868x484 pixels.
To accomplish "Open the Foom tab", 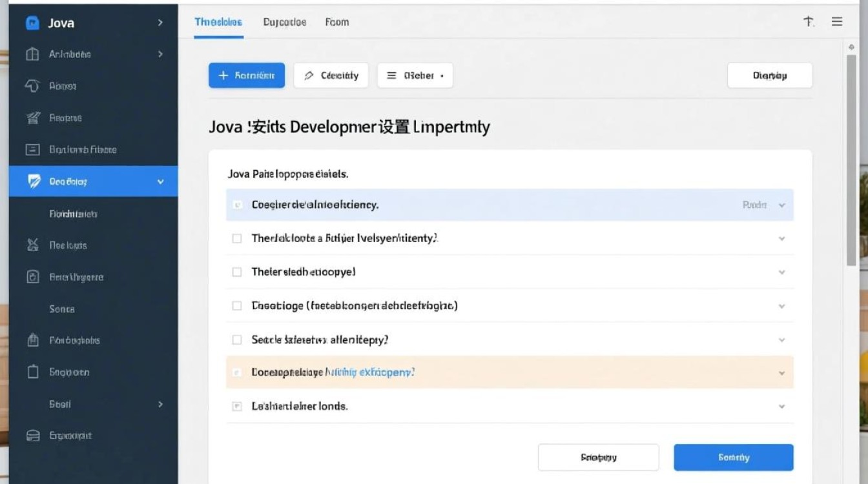I will 336,22.
